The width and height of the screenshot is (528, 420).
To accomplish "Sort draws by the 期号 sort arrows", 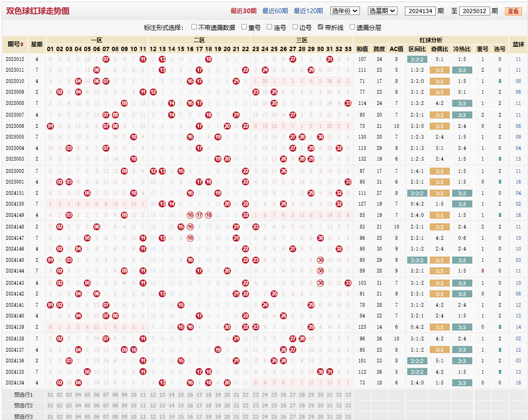I will 22,44.
